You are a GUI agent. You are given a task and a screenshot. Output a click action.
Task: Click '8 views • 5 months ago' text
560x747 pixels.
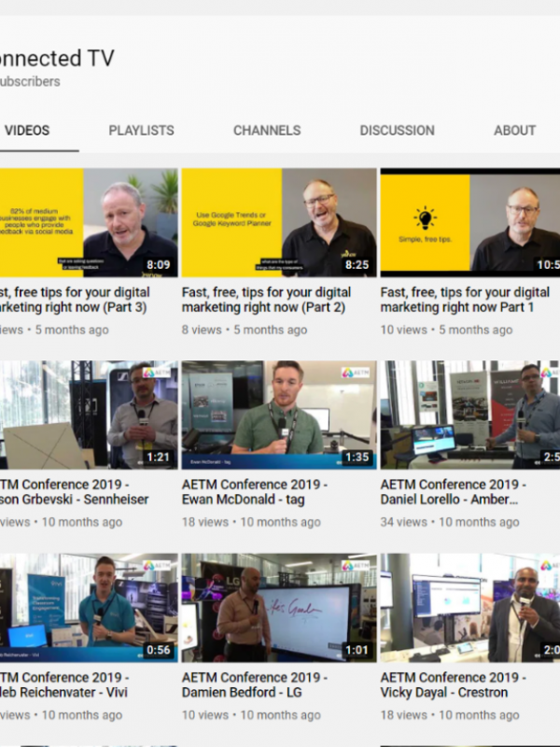click(x=245, y=330)
